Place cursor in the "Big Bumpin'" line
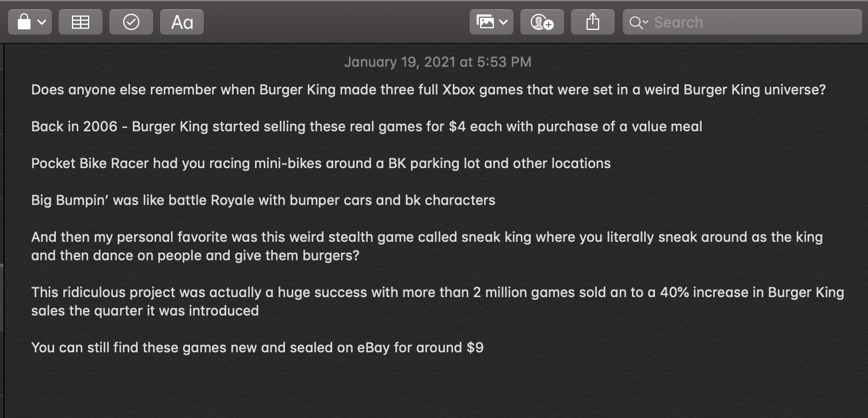 tap(263, 200)
